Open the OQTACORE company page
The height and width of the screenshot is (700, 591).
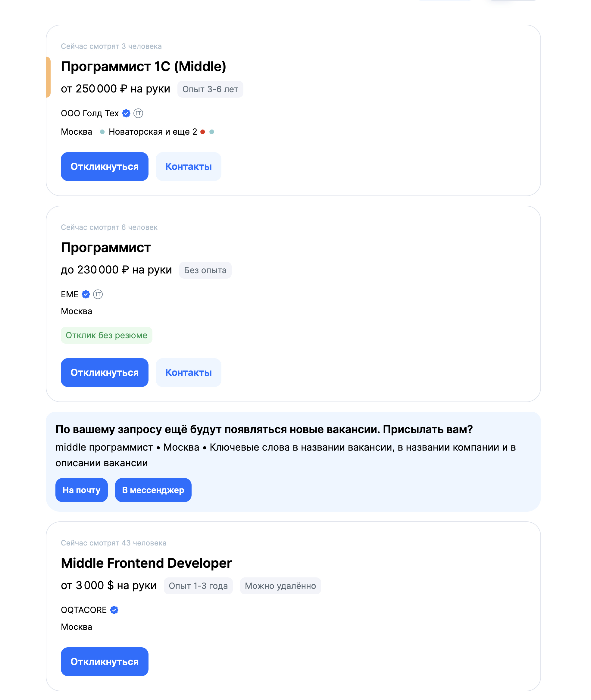(x=83, y=610)
